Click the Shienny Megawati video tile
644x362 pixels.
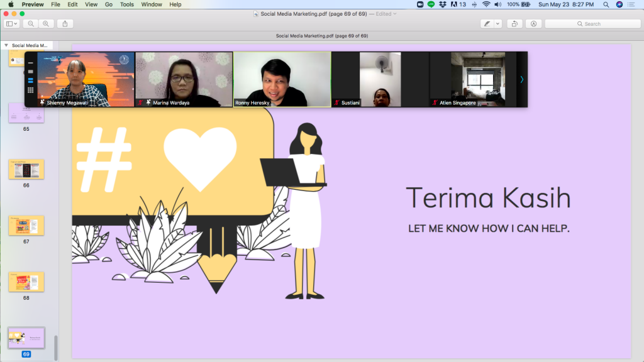pos(86,79)
